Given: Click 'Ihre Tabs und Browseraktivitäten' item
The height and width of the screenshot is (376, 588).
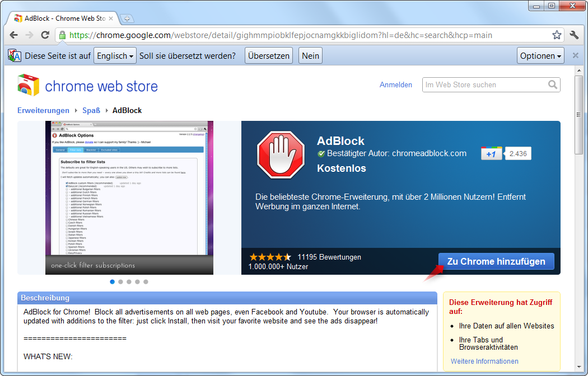Looking at the screenshot, I should (488, 344).
